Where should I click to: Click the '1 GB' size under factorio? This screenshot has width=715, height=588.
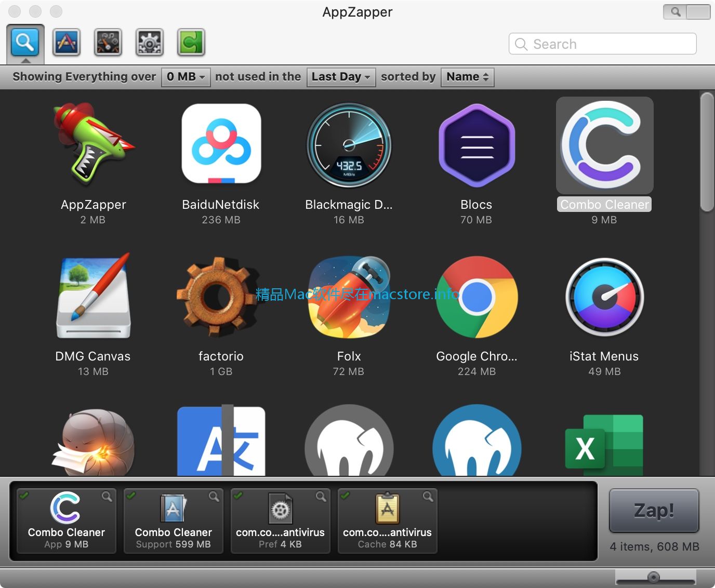point(221,371)
